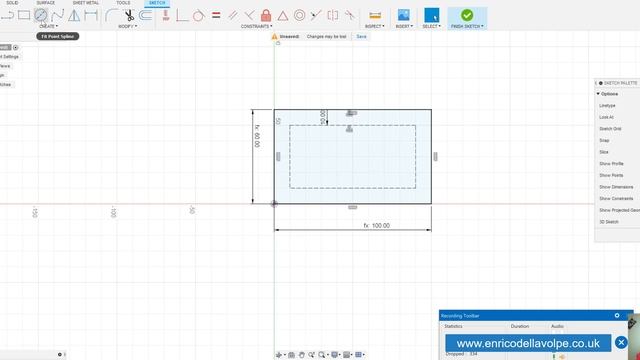Expand the CREATE dropdown
640x360 pixels.
point(49,26)
